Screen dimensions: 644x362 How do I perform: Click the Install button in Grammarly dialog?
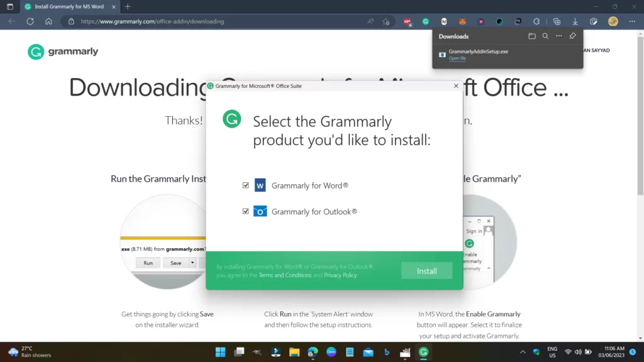pyautogui.click(x=427, y=271)
